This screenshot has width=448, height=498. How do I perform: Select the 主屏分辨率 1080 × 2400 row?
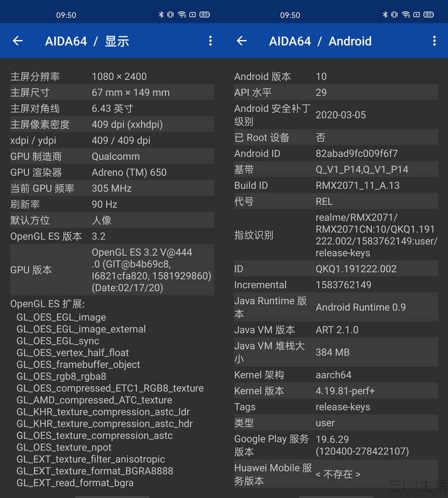[x=112, y=77]
